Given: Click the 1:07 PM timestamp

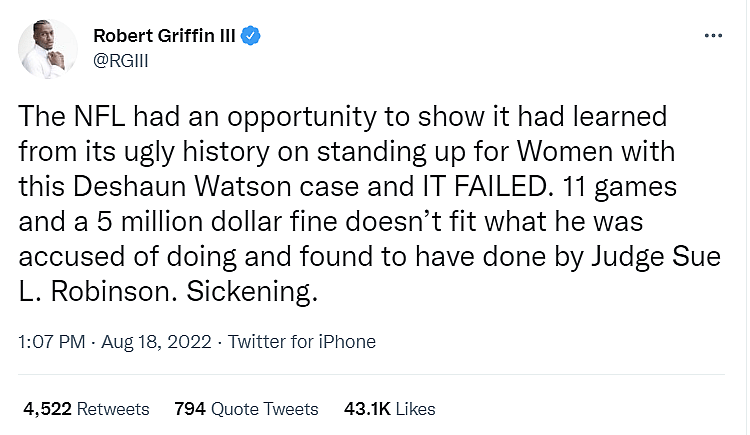Looking at the screenshot, I should pyautogui.click(x=52, y=342).
